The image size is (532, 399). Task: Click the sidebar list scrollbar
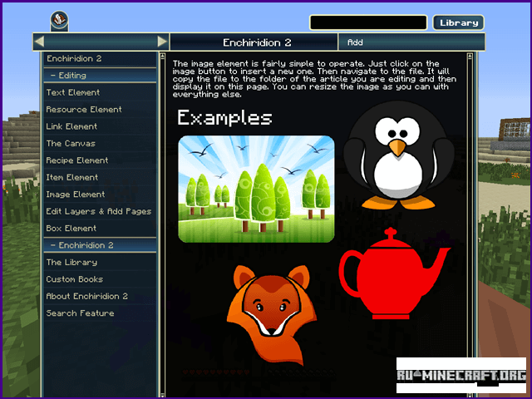[163, 224]
